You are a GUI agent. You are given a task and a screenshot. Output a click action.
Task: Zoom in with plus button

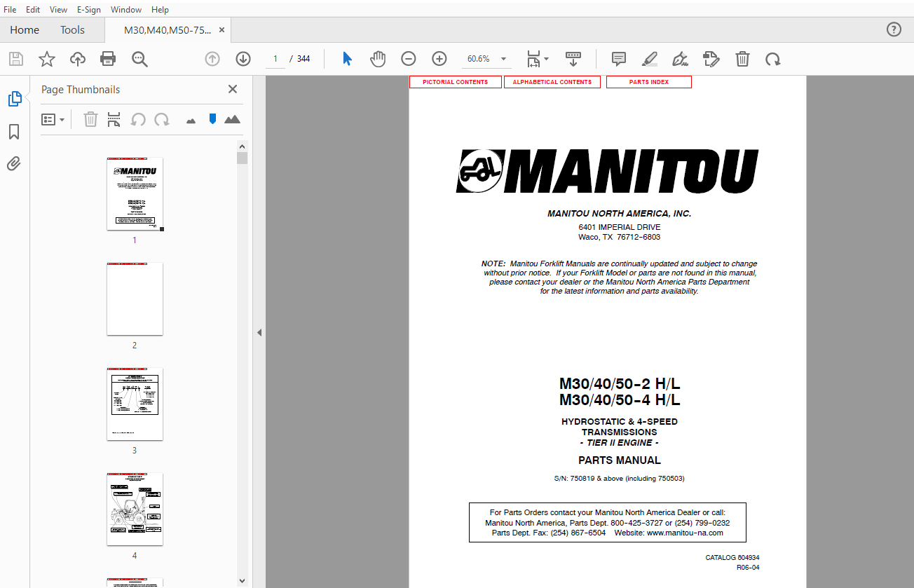pos(439,59)
